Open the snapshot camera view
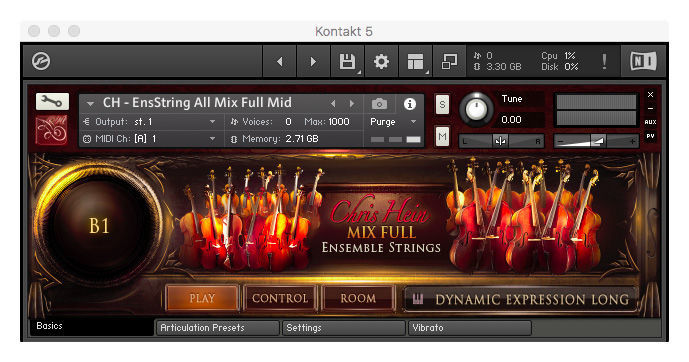This screenshot has height=362, width=689. point(379,104)
